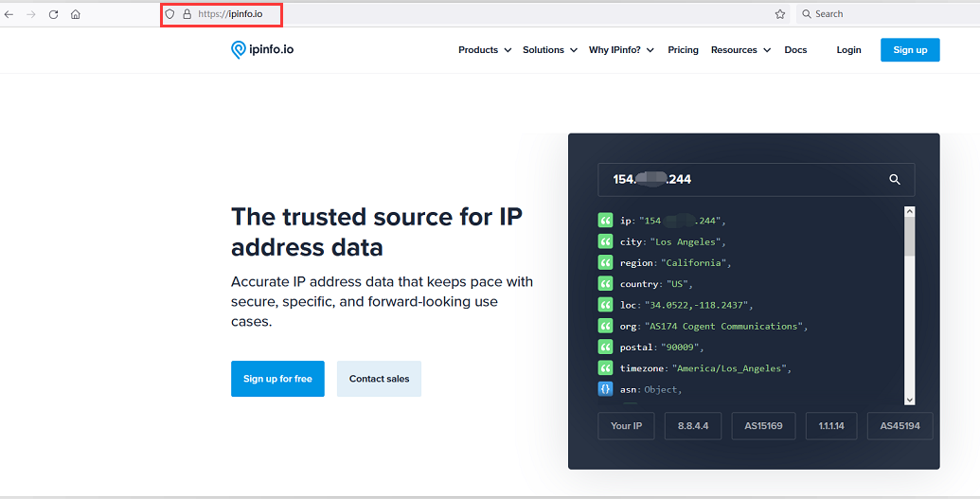Screen dimensions: 980x499
Task: Click the browser Search box magnifier icon
Action: pyautogui.click(x=806, y=14)
